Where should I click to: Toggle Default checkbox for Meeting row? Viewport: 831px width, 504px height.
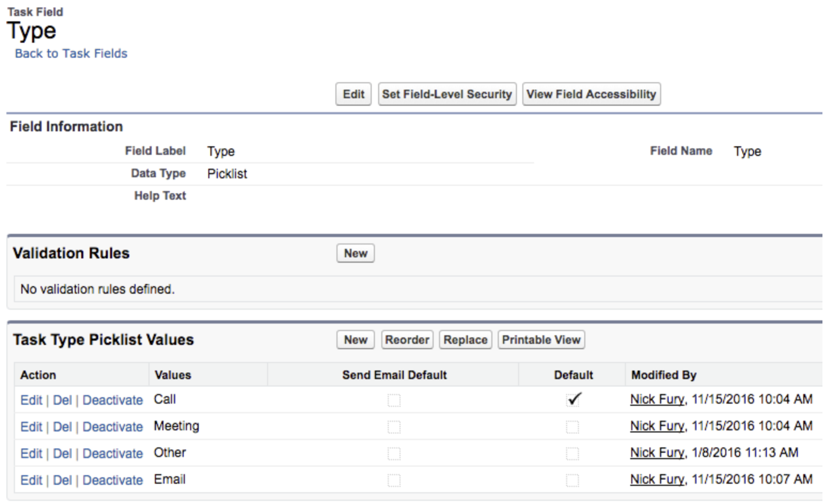(x=573, y=427)
